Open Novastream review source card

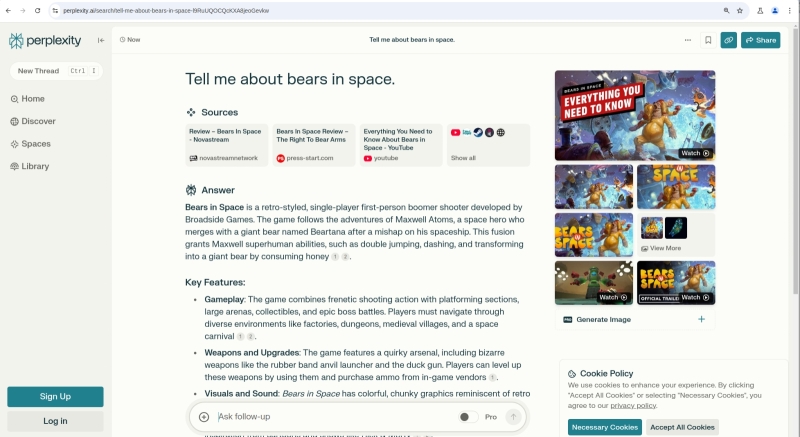pyautogui.click(x=227, y=145)
